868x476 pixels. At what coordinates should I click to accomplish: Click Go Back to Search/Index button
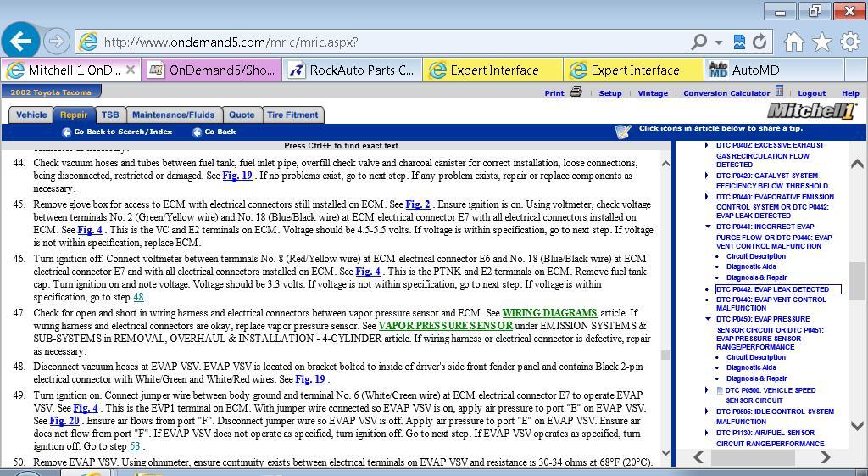117,132
